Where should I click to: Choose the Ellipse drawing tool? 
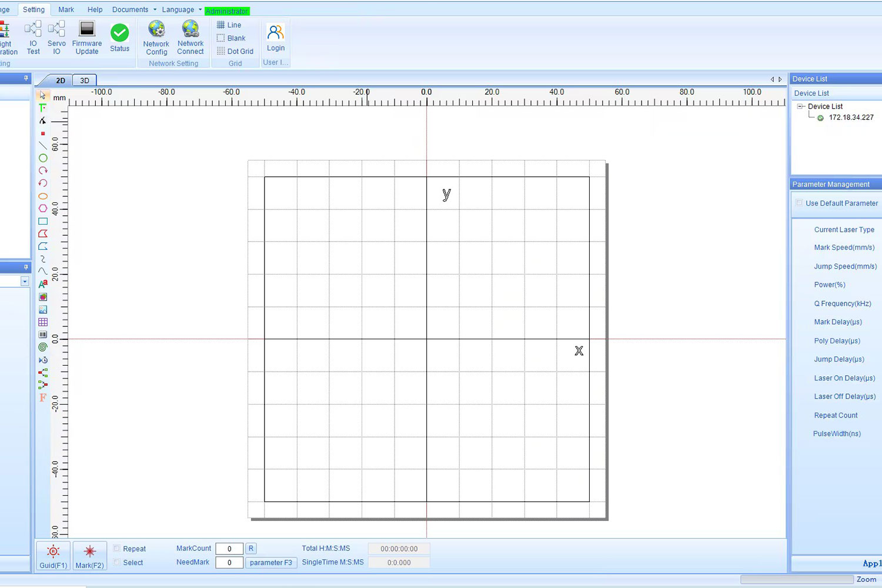(42, 196)
